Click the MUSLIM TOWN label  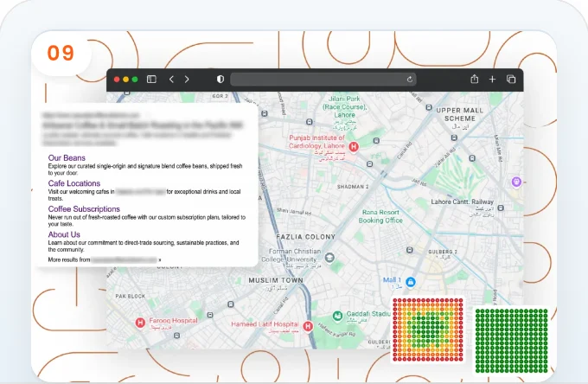[x=276, y=280]
